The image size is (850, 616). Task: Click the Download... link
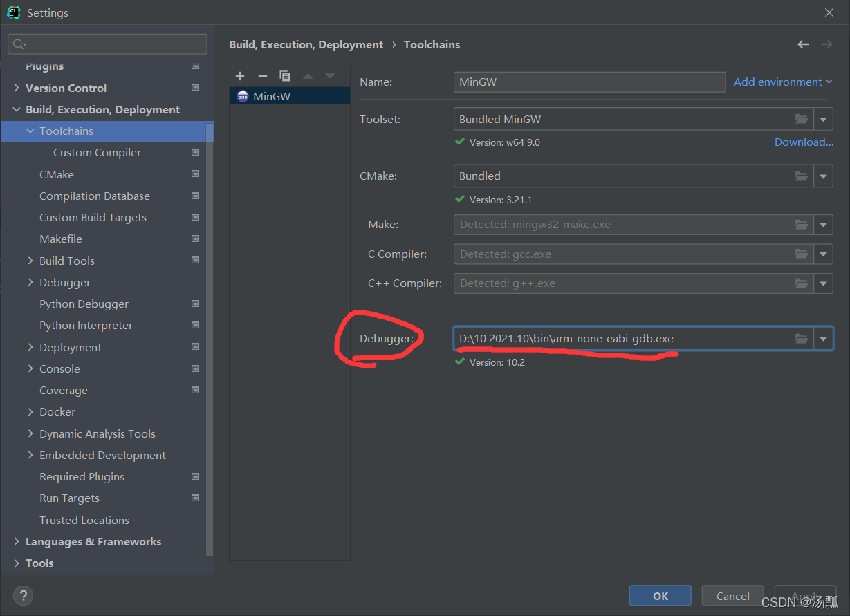click(x=804, y=142)
